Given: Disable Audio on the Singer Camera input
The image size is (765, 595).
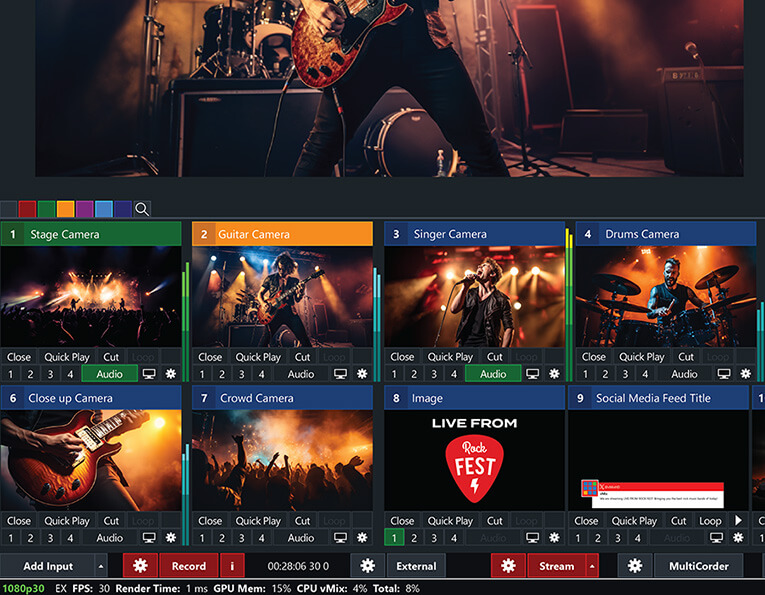Looking at the screenshot, I should 493,374.
